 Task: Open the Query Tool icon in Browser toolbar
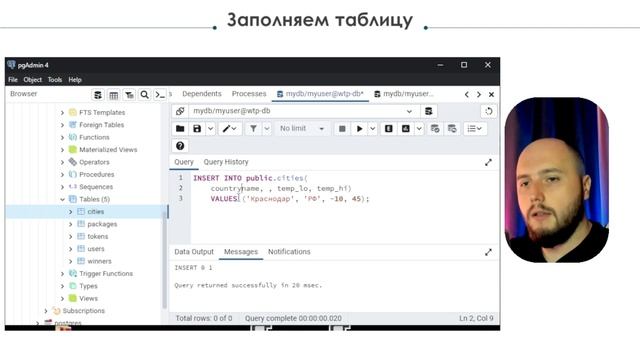(x=98, y=95)
